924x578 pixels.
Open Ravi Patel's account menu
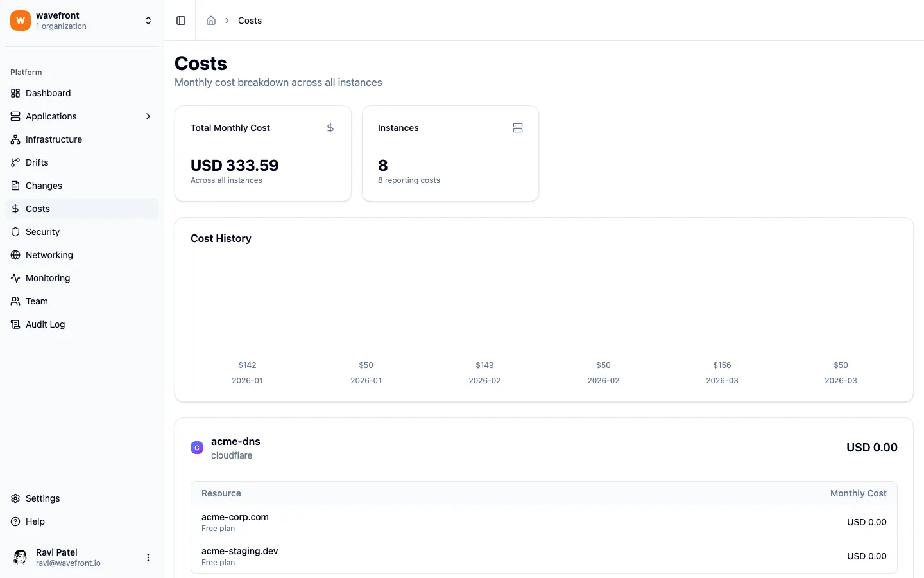(x=148, y=557)
